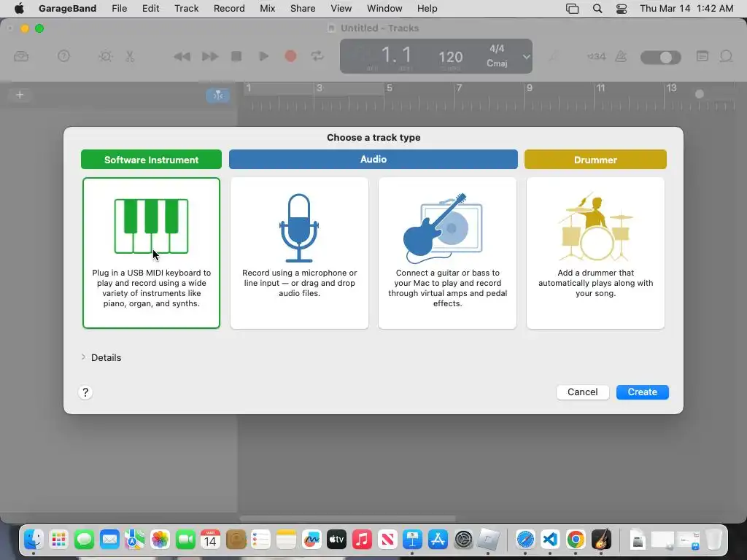Open Visual Studio Code from the Dock
Screen dimensions: 747x560
pos(550,540)
